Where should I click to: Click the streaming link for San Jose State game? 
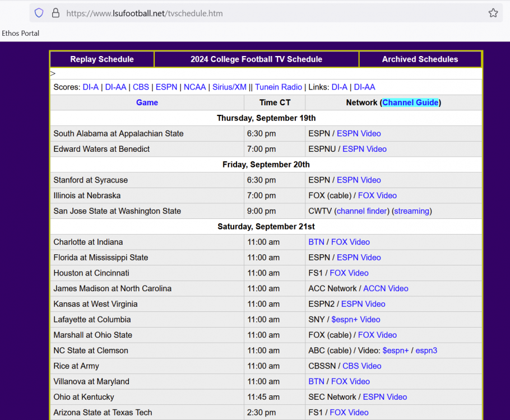412,211
